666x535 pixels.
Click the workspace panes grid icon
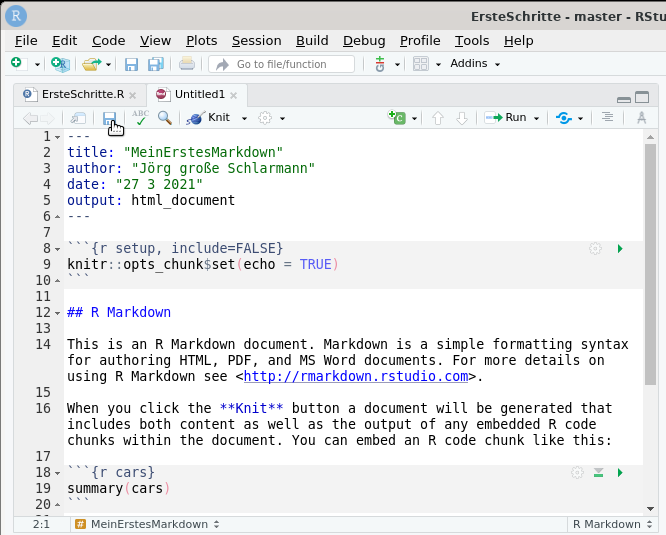[421, 64]
